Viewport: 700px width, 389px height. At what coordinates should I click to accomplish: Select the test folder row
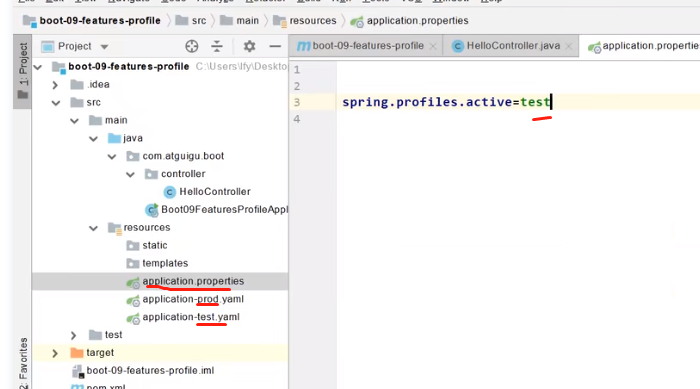(x=160, y=335)
